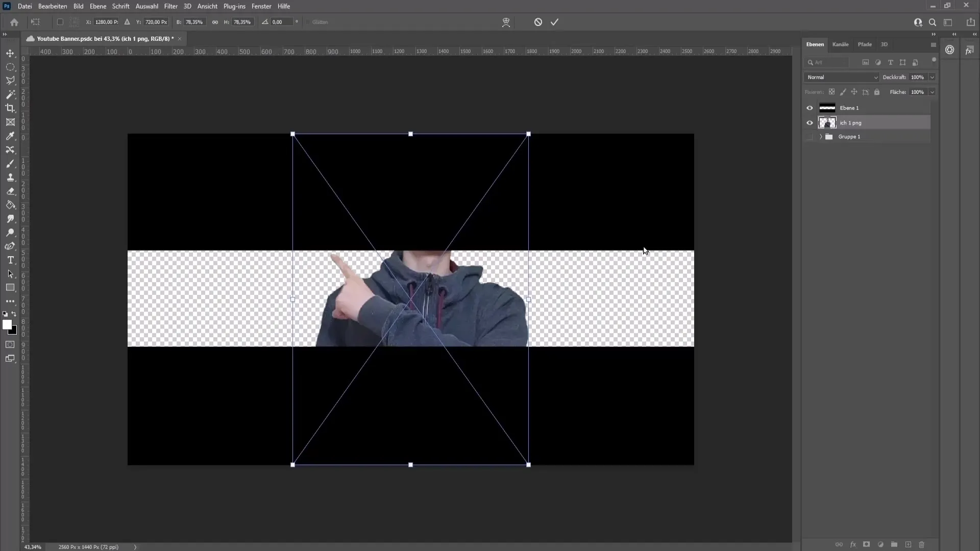980x551 pixels.
Task: Select the Crop tool
Action: tap(10, 108)
